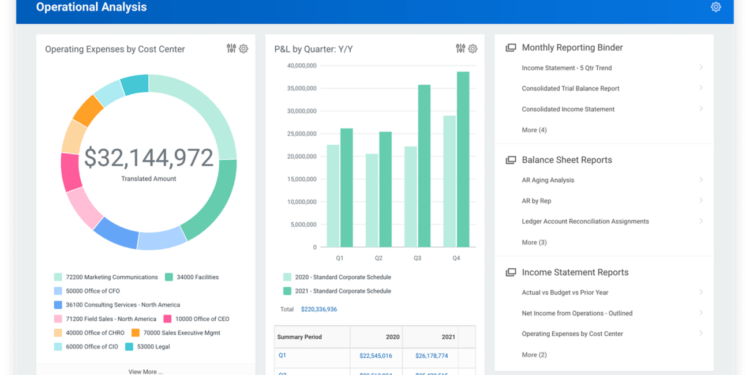Screen dimensions: 750x375
Task: Click Q1 2020 value $22,545,016
Action: (376, 356)
